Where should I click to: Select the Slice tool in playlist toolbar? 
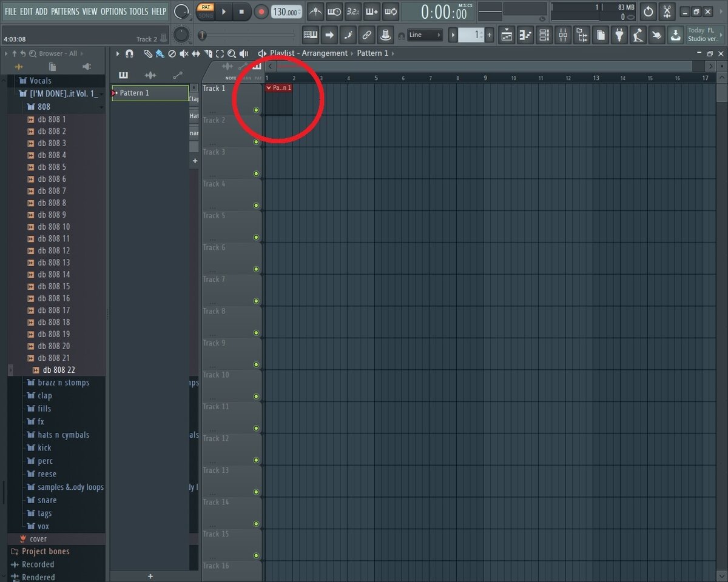click(x=207, y=53)
